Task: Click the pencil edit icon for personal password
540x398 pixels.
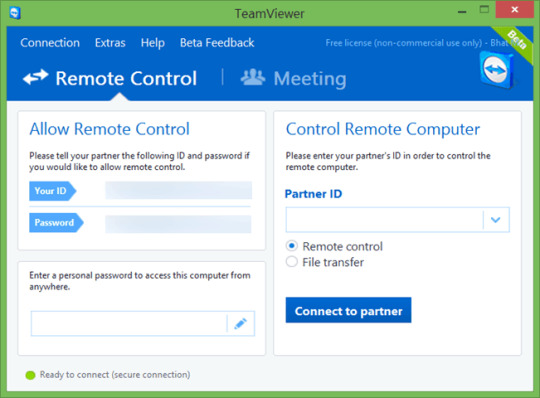Action: [x=240, y=324]
